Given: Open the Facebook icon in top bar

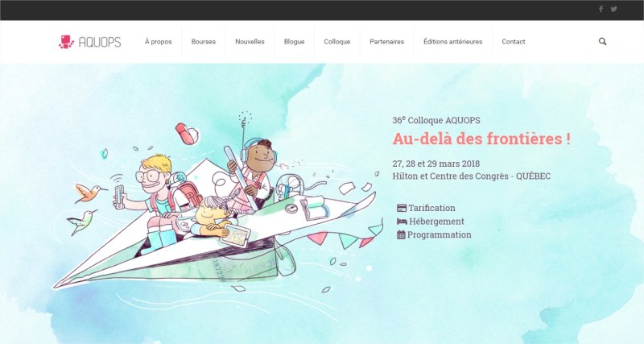Looking at the screenshot, I should coord(601,9).
